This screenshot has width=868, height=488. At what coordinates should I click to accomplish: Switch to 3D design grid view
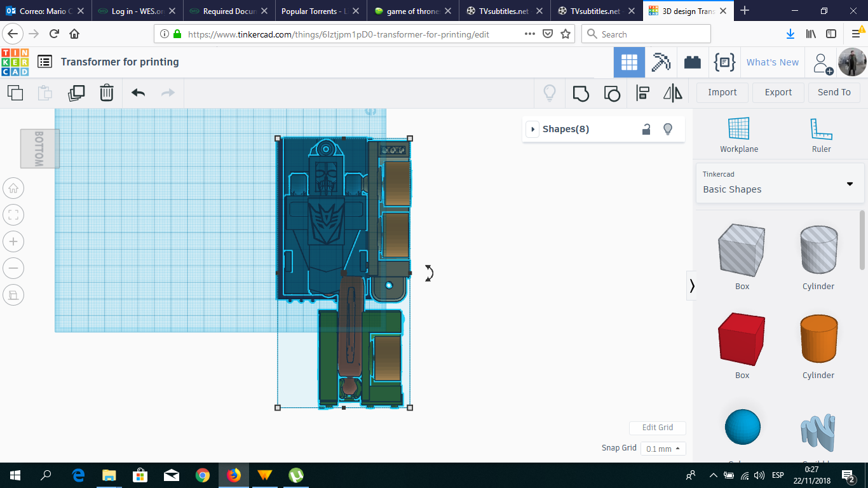coord(629,62)
